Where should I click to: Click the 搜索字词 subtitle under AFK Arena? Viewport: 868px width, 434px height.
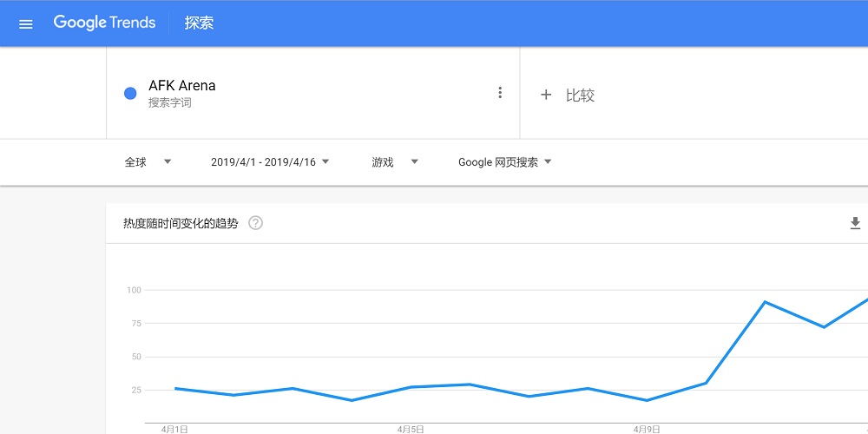tap(169, 103)
